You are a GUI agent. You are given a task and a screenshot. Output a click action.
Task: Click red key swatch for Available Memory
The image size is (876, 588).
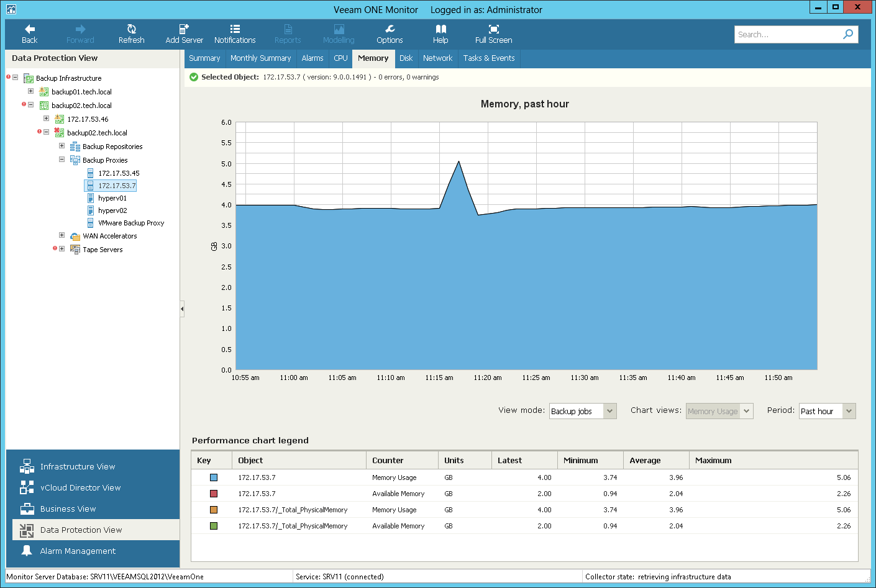[x=214, y=494]
